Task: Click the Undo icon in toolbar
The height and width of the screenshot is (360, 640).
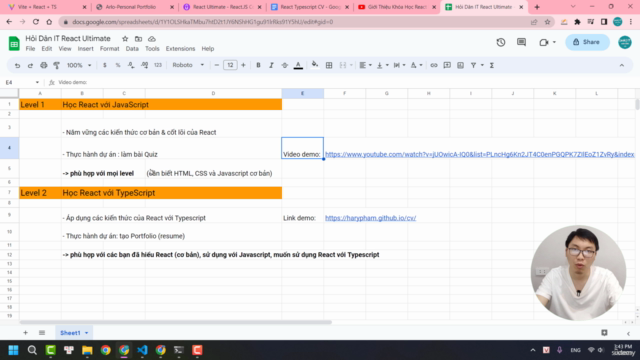Action: 17,65
